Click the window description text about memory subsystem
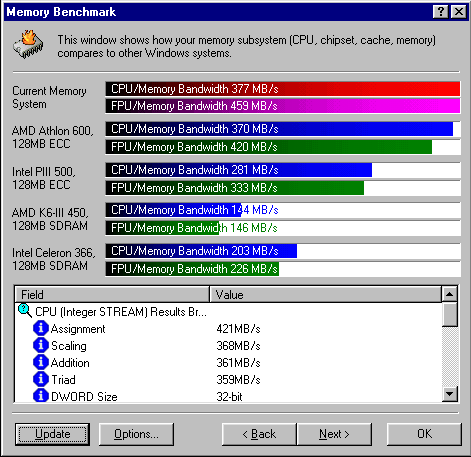 point(247,46)
